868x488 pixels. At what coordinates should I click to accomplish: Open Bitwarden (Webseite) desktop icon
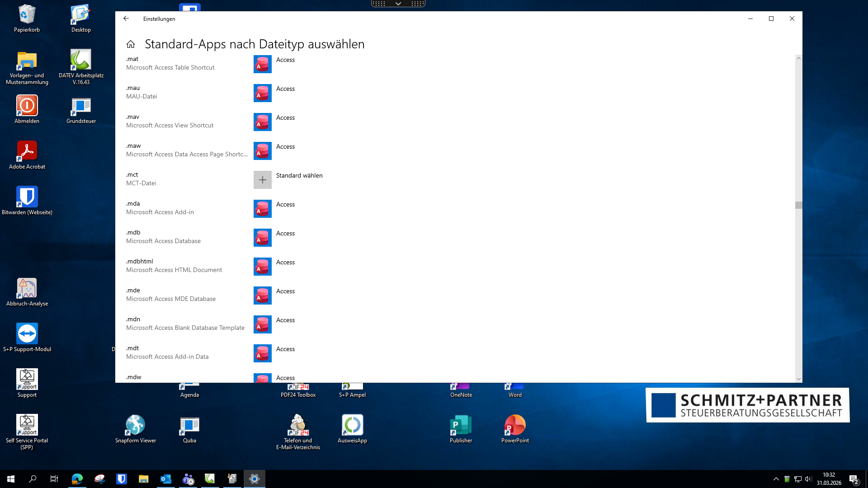tap(27, 197)
